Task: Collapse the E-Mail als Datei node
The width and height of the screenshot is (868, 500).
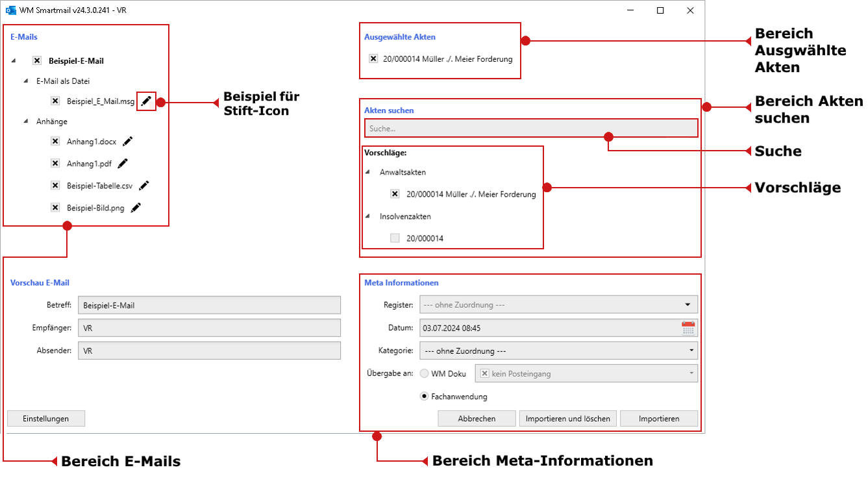Action: pyautogui.click(x=26, y=81)
